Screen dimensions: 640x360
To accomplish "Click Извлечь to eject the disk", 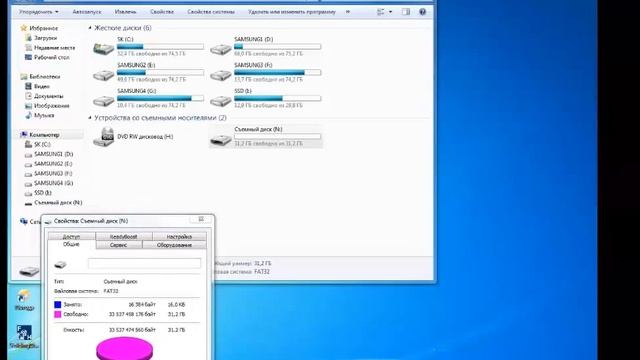I will 125,12.
